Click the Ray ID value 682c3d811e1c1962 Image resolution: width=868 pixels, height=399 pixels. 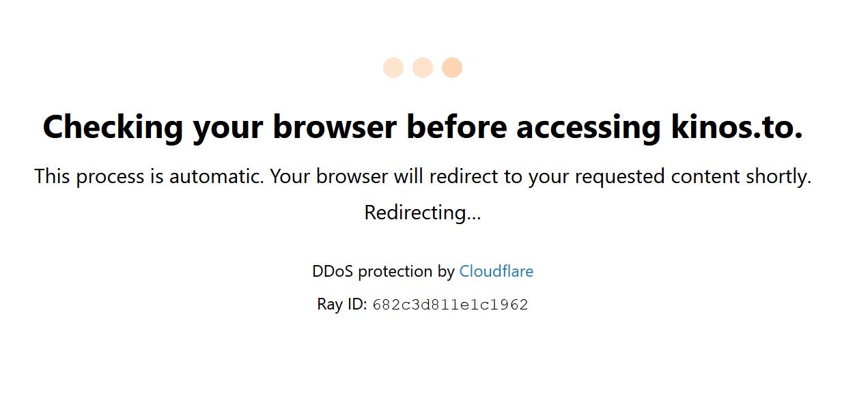click(x=450, y=305)
